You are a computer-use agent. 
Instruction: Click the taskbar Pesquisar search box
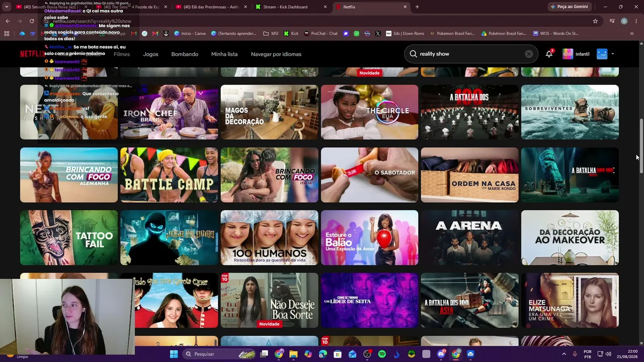[219, 354]
